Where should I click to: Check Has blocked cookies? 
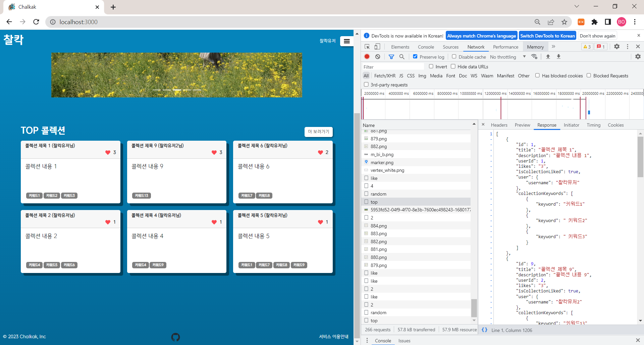537,75
